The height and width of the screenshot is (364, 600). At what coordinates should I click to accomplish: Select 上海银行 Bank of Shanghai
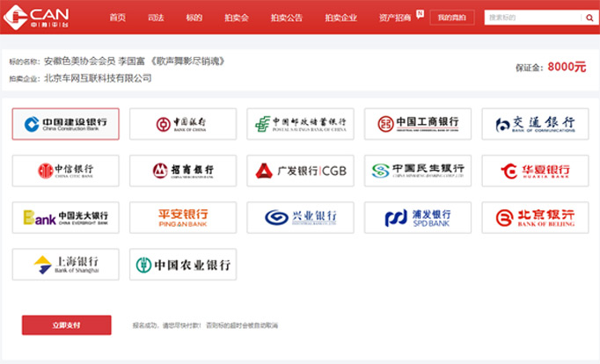click(x=65, y=265)
